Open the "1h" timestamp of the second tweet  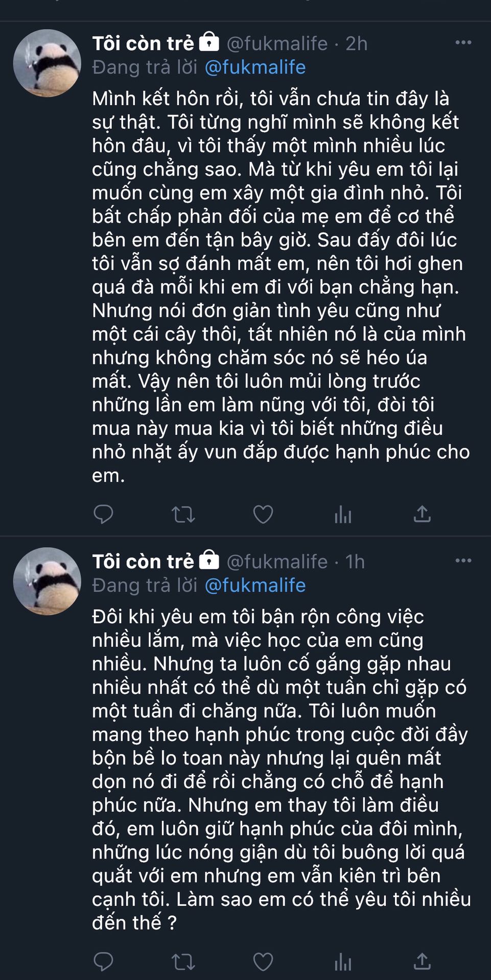pyautogui.click(x=355, y=562)
